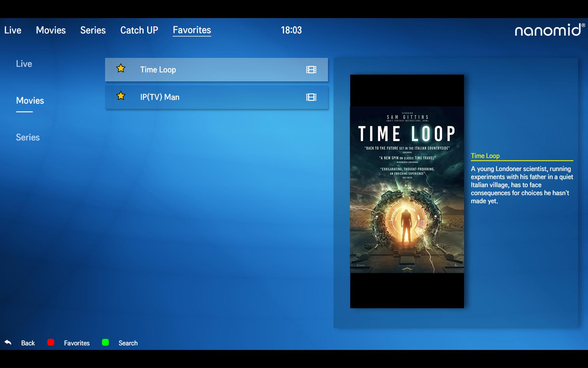Image resolution: width=588 pixels, height=368 pixels.
Task: Toggle favorite star for IP(TV) Man
Action: click(x=121, y=96)
